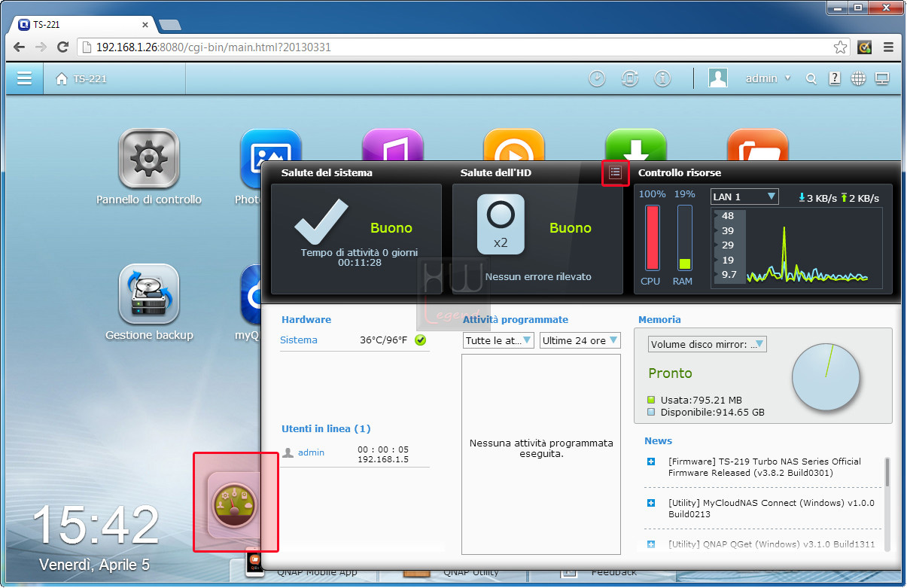Click the browser extension icon beside the star
The height and width of the screenshot is (588, 907).
(865, 47)
